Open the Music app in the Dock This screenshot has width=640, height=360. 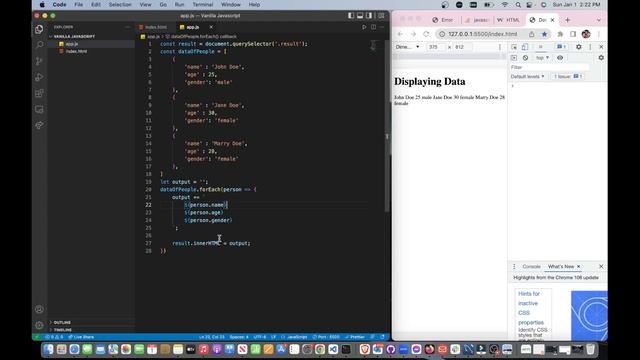click(203, 349)
